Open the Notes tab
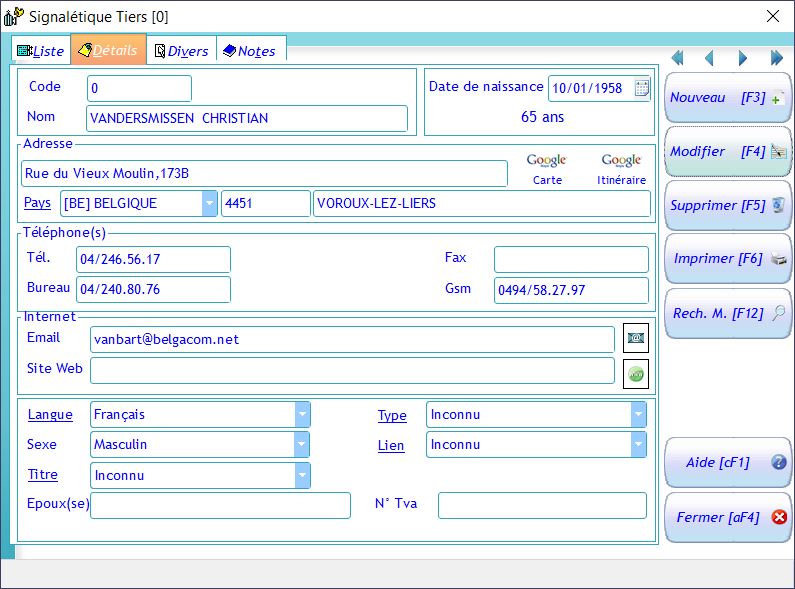Image resolution: width=795 pixels, height=589 pixels. [x=251, y=51]
